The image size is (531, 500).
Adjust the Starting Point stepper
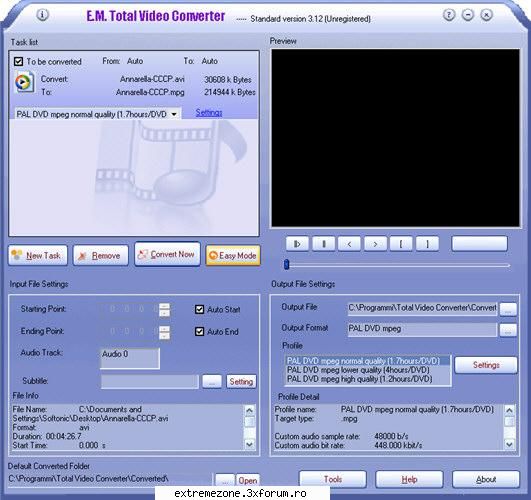click(164, 310)
